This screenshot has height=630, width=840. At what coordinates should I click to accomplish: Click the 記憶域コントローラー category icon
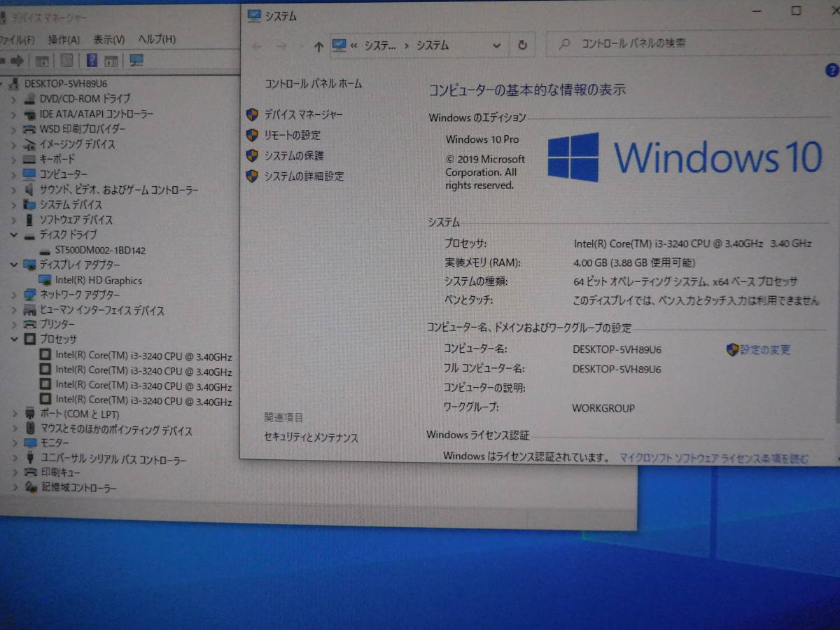pos(29,487)
